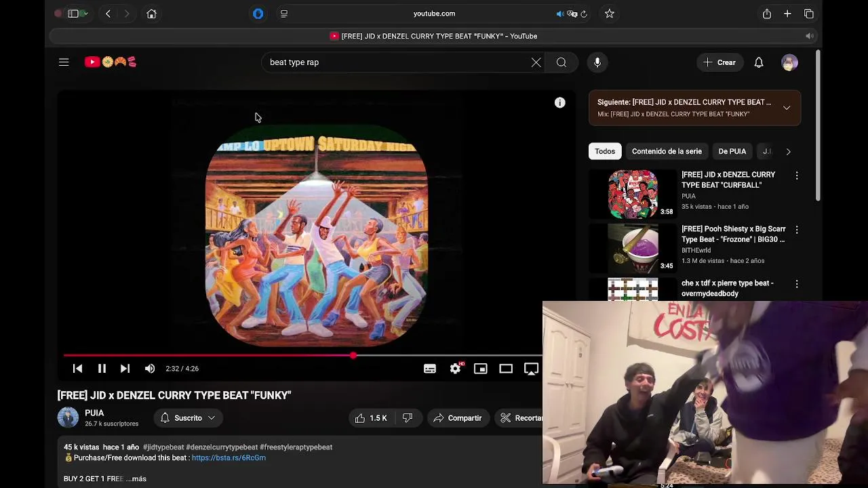The height and width of the screenshot is (488, 868).
Task: Open the account avatar menu
Action: [x=789, y=62]
